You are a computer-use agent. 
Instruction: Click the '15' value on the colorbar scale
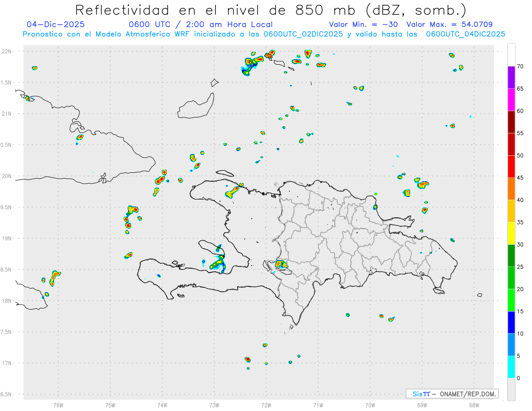coord(520,311)
